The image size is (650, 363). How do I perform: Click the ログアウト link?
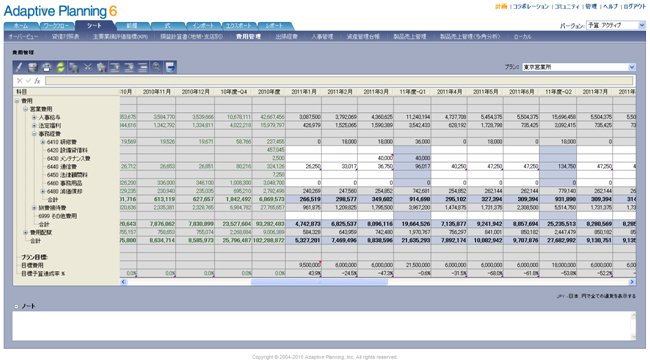tap(634, 7)
